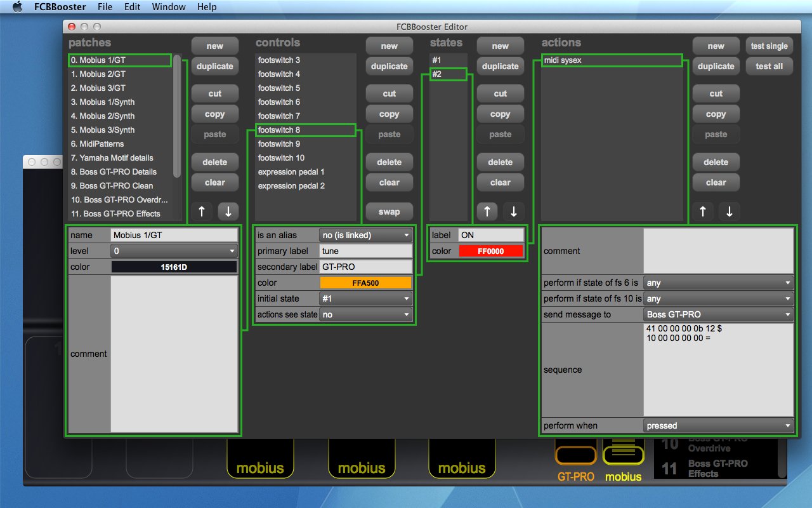This screenshot has width=812, height=508.
Task: Duplicate the selected action
Action: [716, 66]
